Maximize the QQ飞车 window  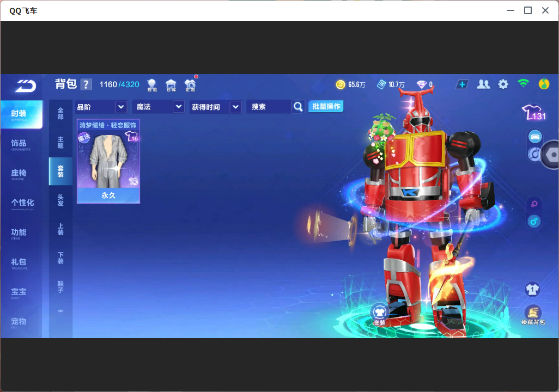click(x=527, y=10)
